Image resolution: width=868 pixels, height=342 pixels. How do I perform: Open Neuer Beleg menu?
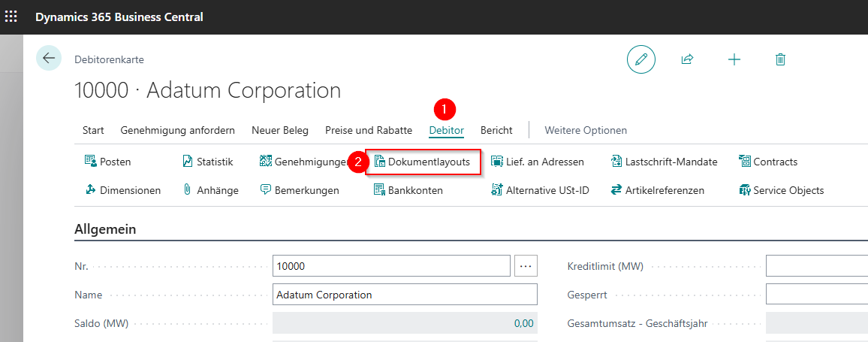[280, 131]
